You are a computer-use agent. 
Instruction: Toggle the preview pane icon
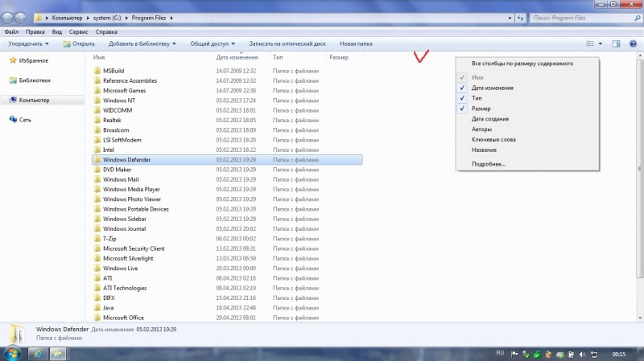616,43
